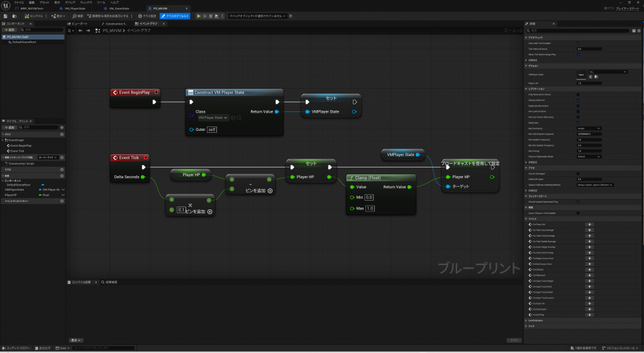The height and width of the screenshot is (353, 644).
Task: Toggle the Replicates checkbox
Action: (x=578, y=122)
